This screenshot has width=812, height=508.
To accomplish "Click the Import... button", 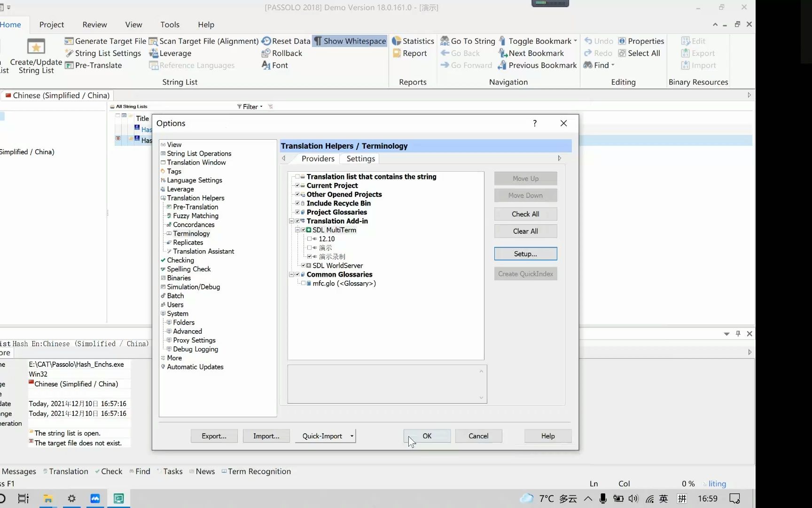I will pyautogui.click(x=266, y=436).
